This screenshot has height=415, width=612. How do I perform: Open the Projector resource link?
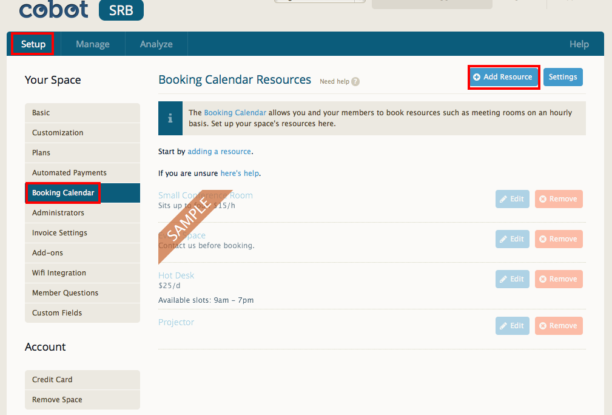(176, 322)
